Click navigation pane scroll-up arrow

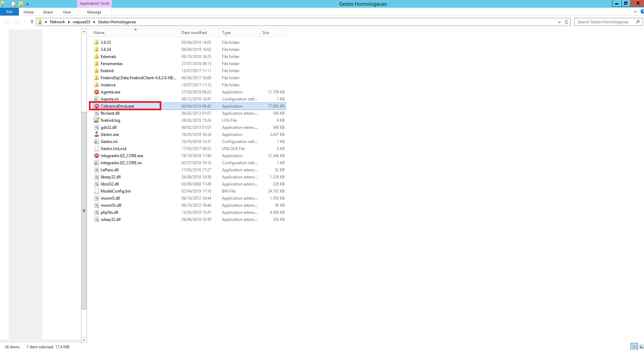tap(84, 31)
